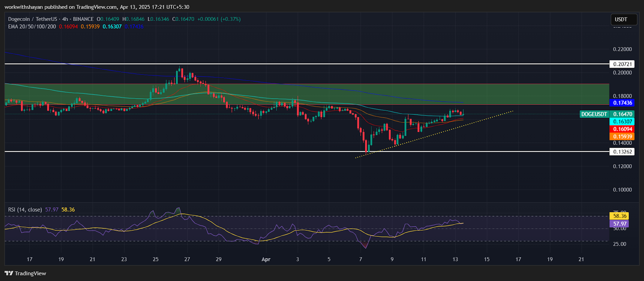Open the USDT currency selector
The image size is (644, 281).
tap(621, 19)
